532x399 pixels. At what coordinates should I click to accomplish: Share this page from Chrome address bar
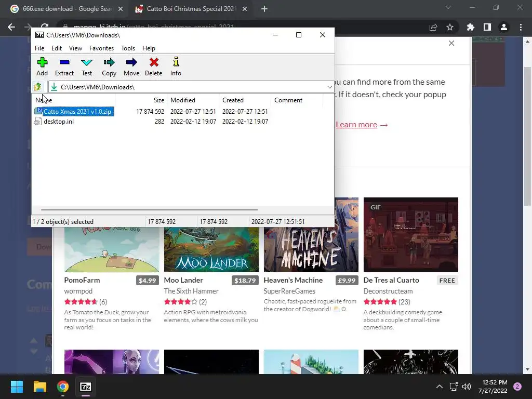click(433, 27)
